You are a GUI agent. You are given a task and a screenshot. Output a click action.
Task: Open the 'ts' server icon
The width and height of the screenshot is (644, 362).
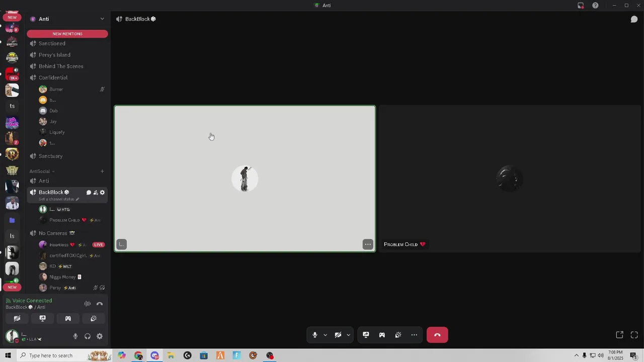click(x=12, y=106)
